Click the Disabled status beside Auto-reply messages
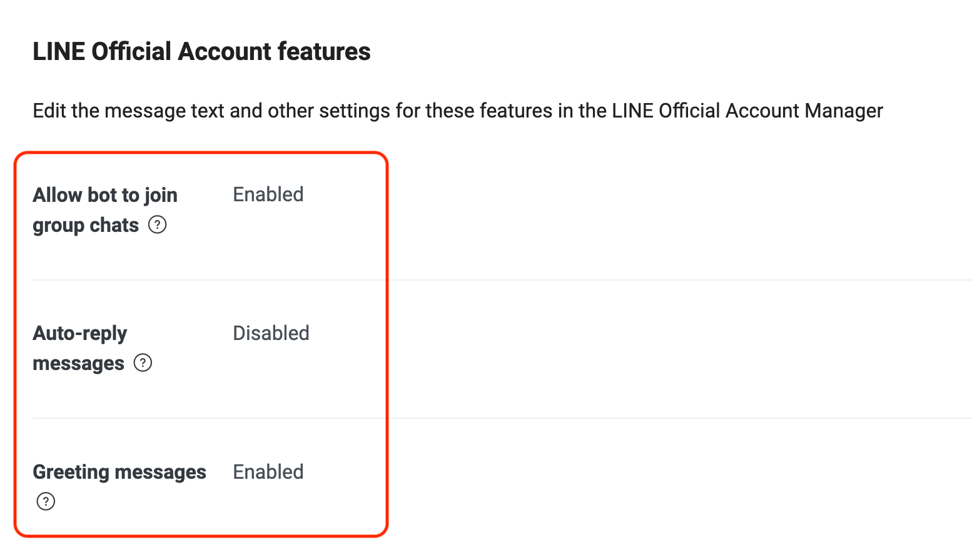 [271, 333]
